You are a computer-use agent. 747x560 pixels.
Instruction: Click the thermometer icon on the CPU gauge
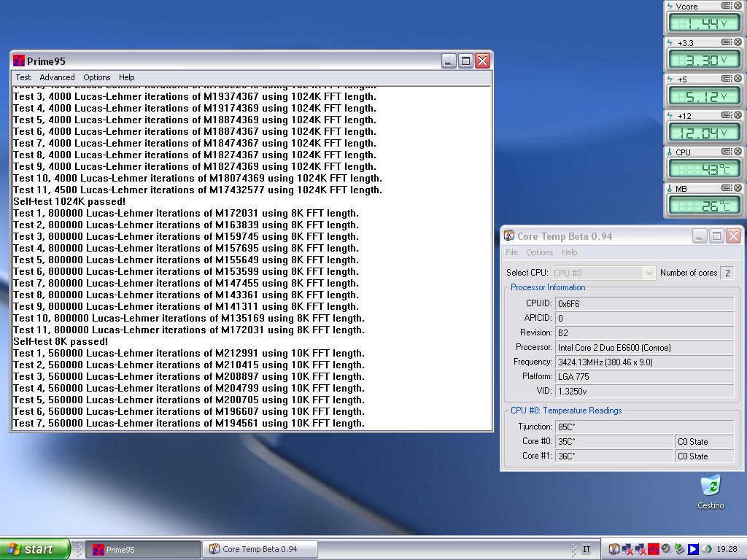pos(670,152)
